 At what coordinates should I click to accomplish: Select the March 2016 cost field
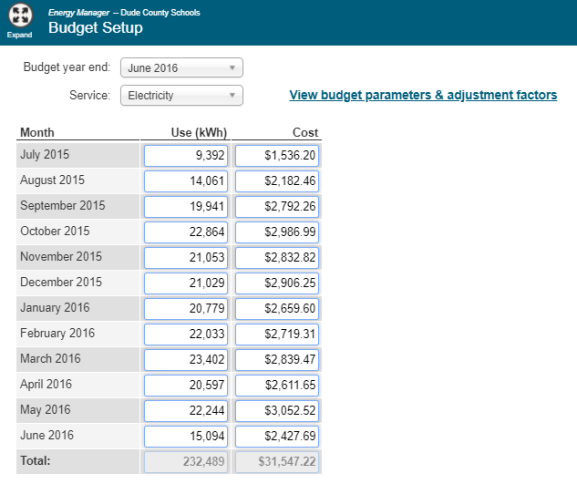[277, 360]
